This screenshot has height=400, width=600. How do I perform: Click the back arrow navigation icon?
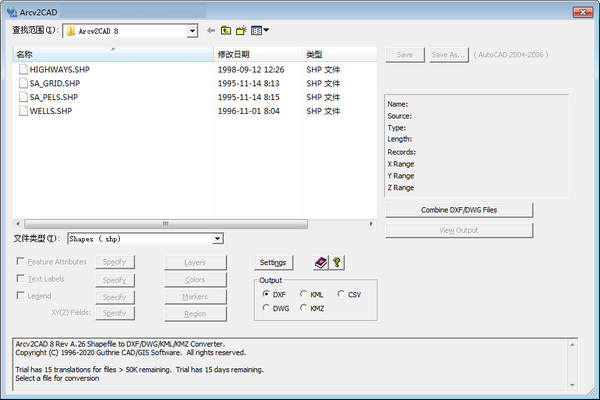tap(211, 31)
